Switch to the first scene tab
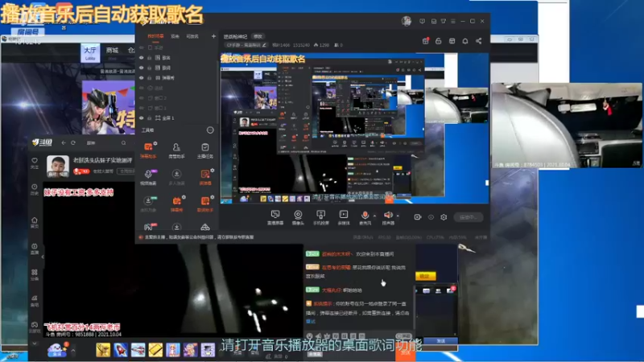Image resolution: width=644 pixels, height=362 pixels. coord(155,36)
